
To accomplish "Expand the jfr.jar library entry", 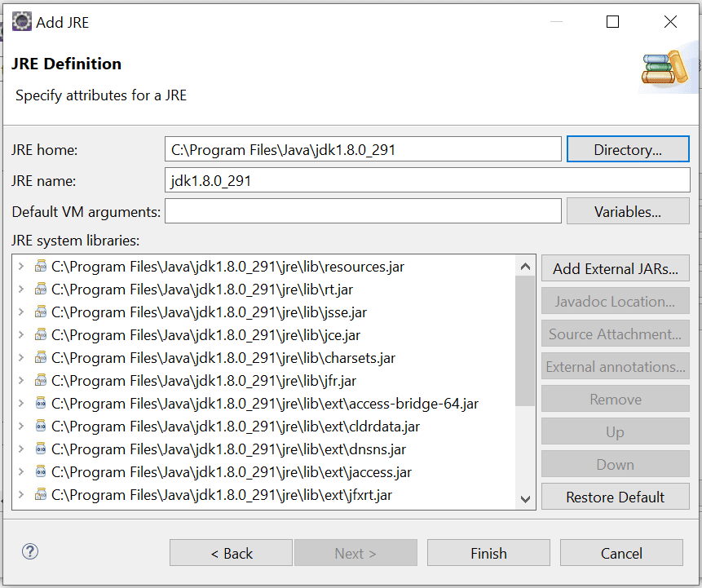I will tap(20, 380).
